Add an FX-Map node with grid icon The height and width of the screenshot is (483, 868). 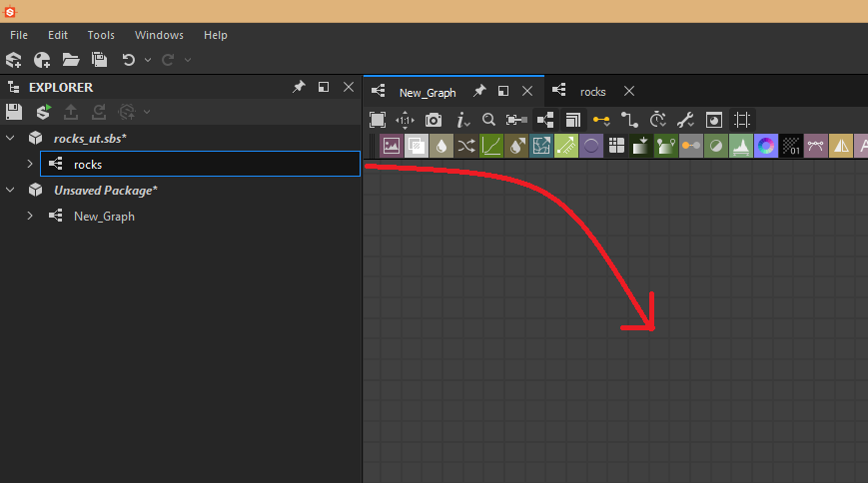point(616,146)
